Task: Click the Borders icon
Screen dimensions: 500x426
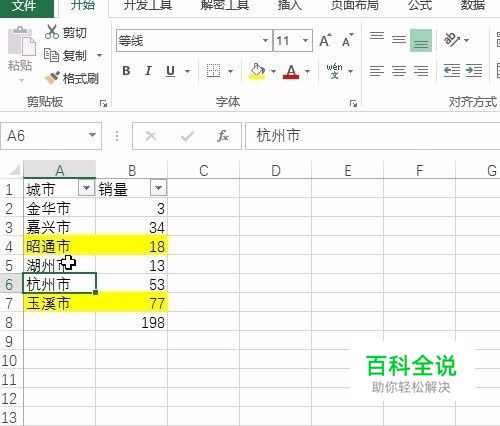Action: (213, 71)
